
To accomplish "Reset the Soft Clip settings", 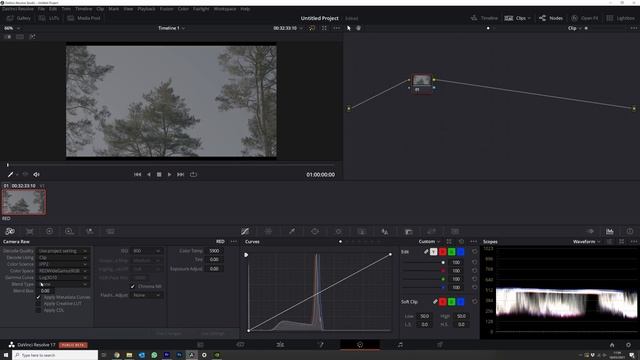I will (x=475, y=302).
